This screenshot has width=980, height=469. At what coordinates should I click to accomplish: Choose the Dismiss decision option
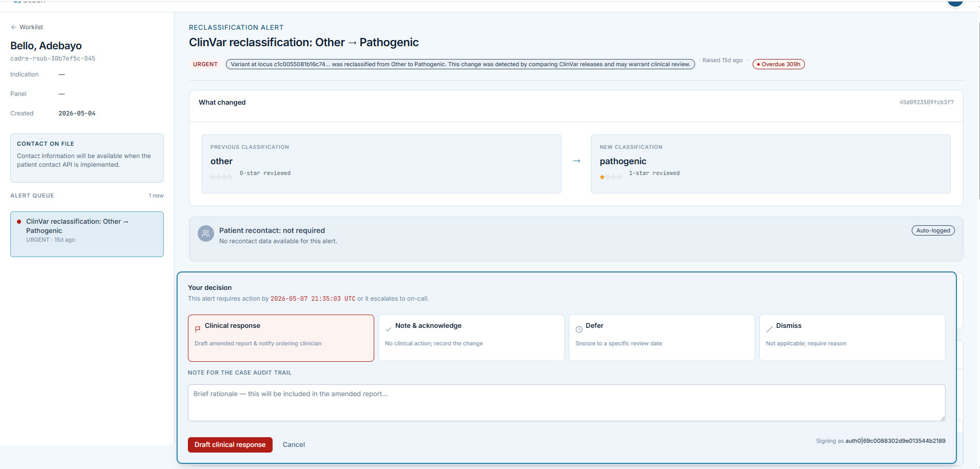(852, 338)
